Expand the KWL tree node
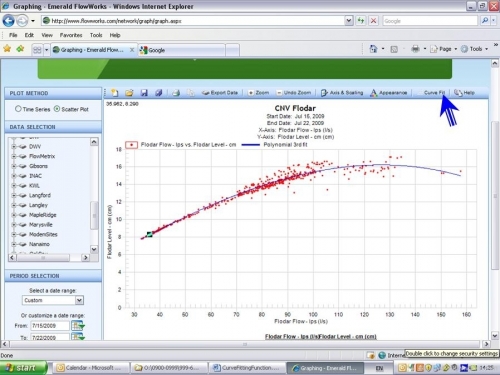Image resolution: width=500 pixels, height=375 pixels. pyautogui.click(x=14, y=185)
